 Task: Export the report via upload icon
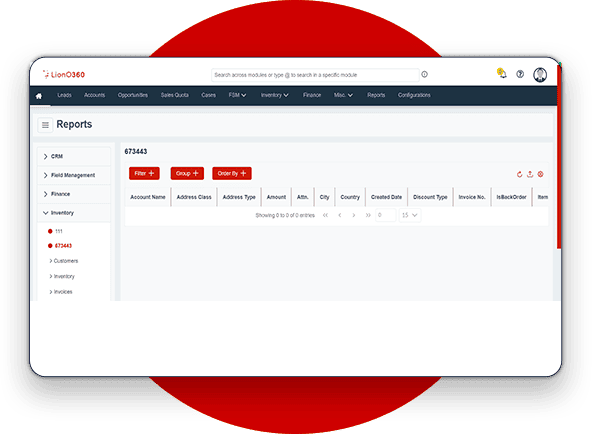click(530, 174)
